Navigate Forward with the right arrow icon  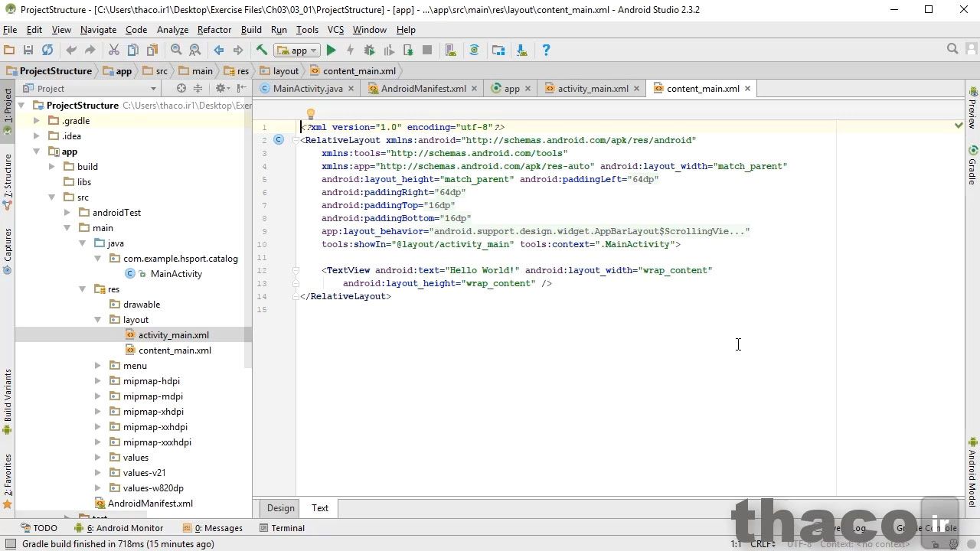point(238,50)
